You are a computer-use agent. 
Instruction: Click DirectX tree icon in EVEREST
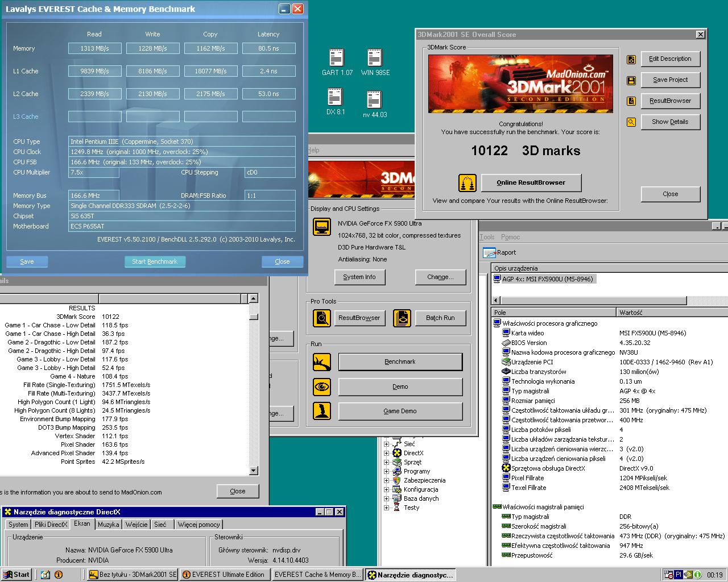[397, 453]
